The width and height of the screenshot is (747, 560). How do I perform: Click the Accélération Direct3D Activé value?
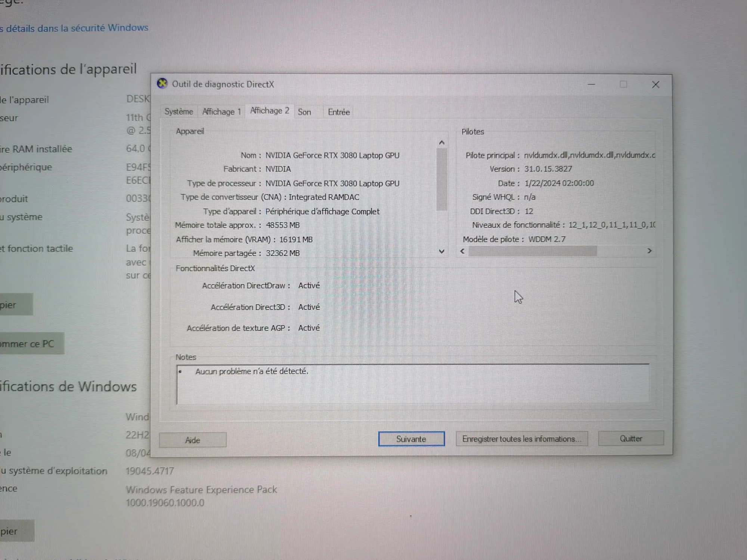[x=309, y=307]
